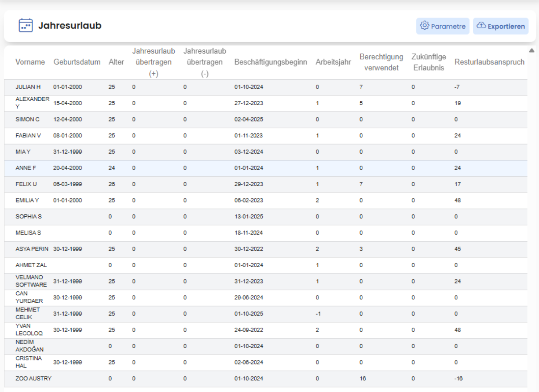This screenshot has width=539, height=392.
Task: Sort by Geburtsdatum column header
Action: point(77,62)
